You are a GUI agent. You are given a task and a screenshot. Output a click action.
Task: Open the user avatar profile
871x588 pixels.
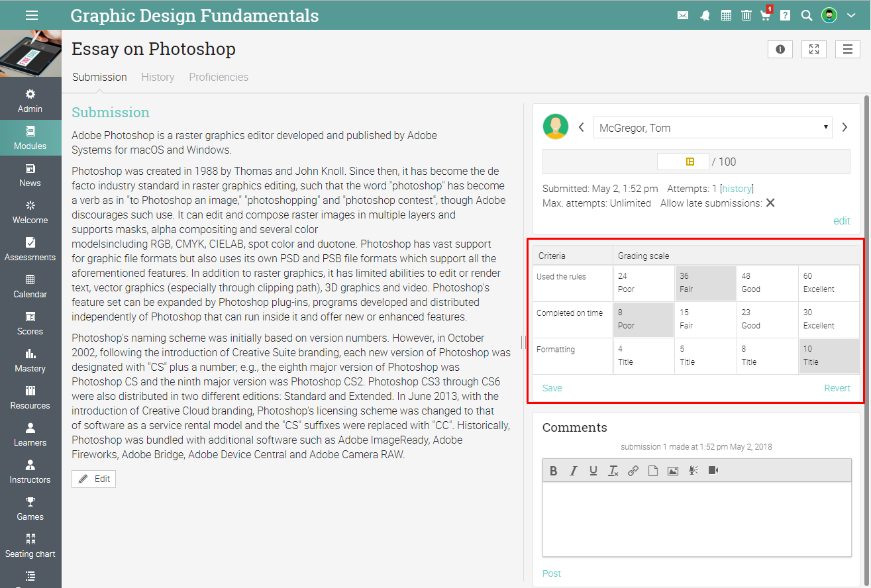pos(829,15)
